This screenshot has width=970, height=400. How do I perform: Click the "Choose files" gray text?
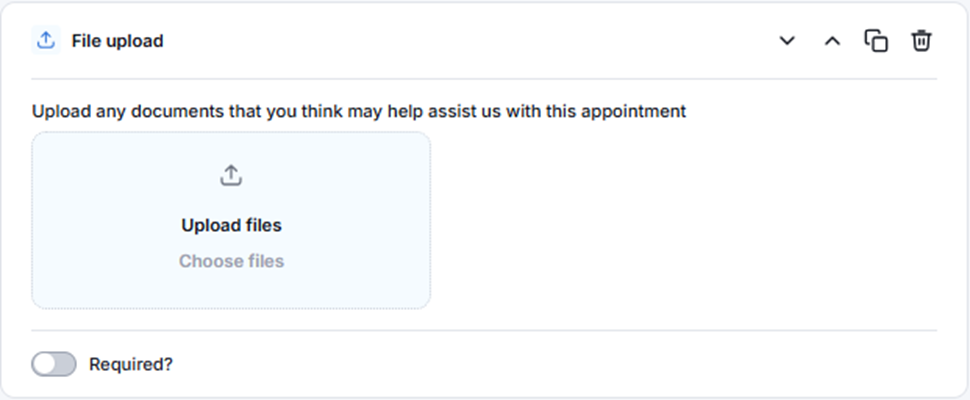pyautogui.click(x=231, y=262)
